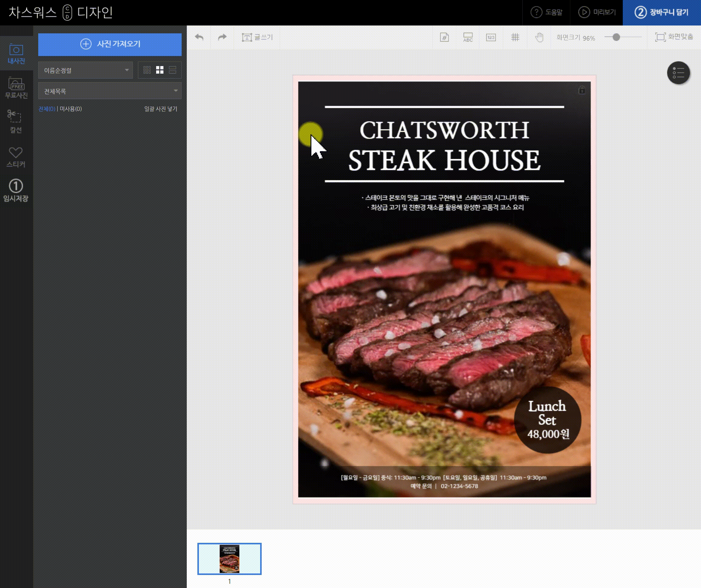Toggle the grid overlay icon
The image size is (701, 588).
[x=515, y=37]
